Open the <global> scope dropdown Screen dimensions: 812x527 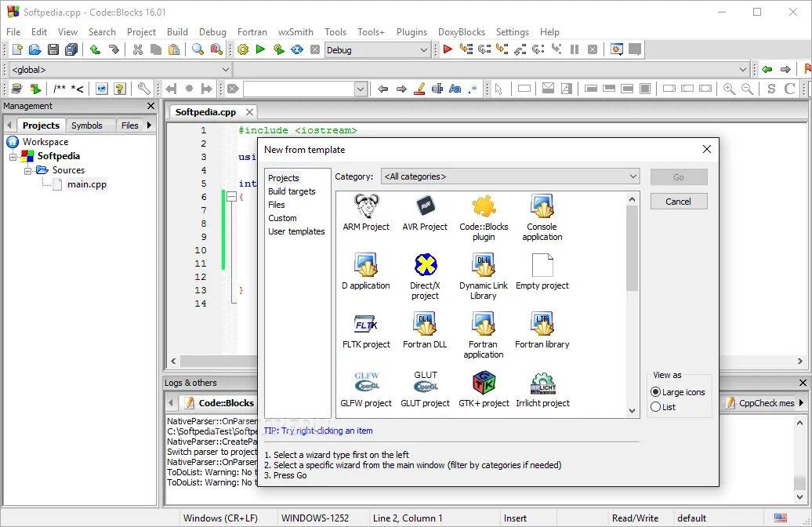[x=119, y=70]
